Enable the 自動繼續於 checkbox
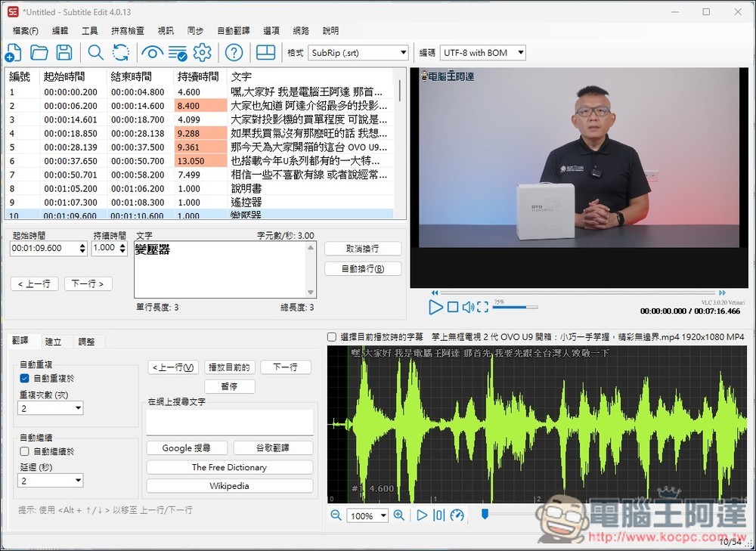Viewport: 756px width, 551px height. coord(24,451)
